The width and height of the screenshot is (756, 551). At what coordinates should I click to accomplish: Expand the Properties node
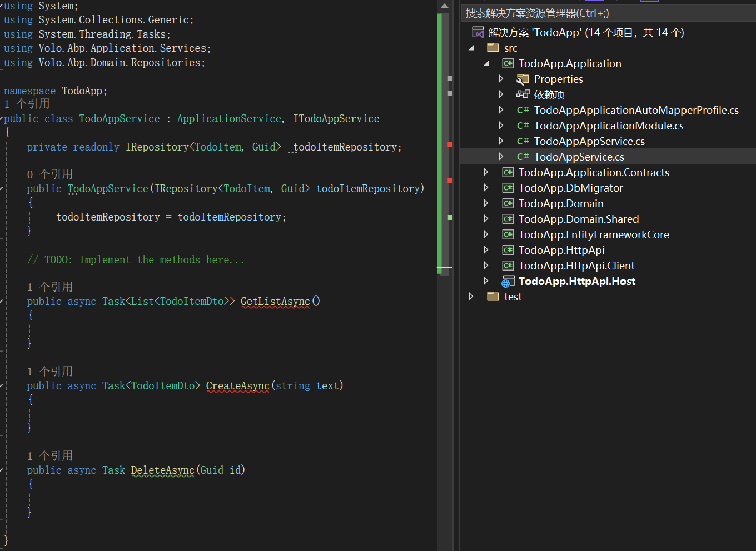tap(501, 79)
